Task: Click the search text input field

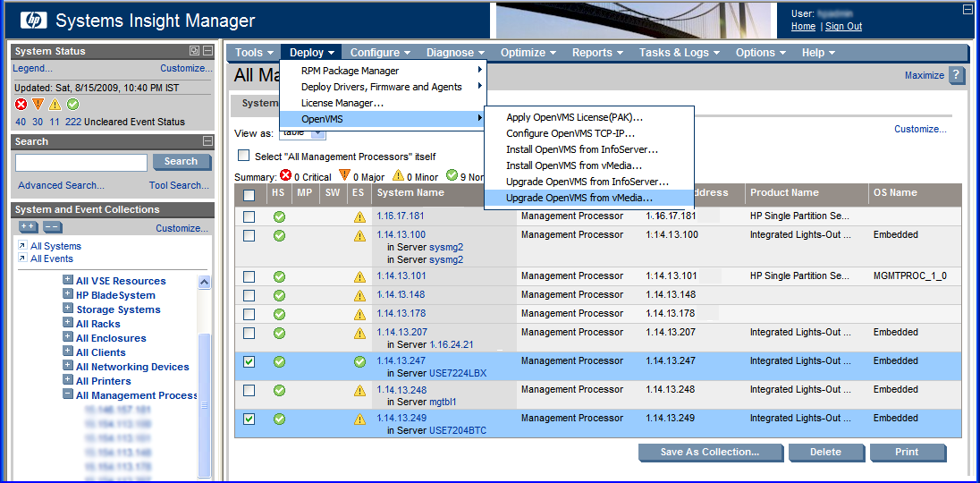Action: (x=81, y=163)
